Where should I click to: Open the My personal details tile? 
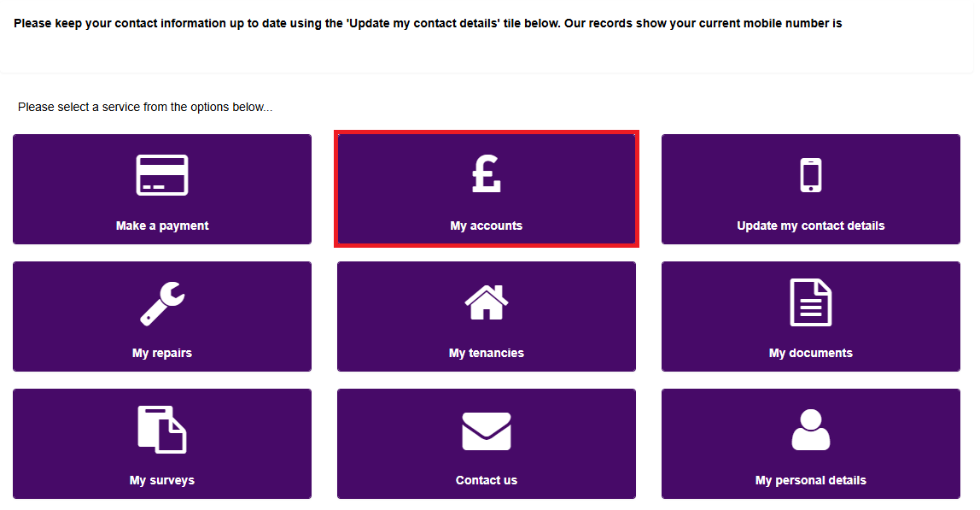[810, 443]
